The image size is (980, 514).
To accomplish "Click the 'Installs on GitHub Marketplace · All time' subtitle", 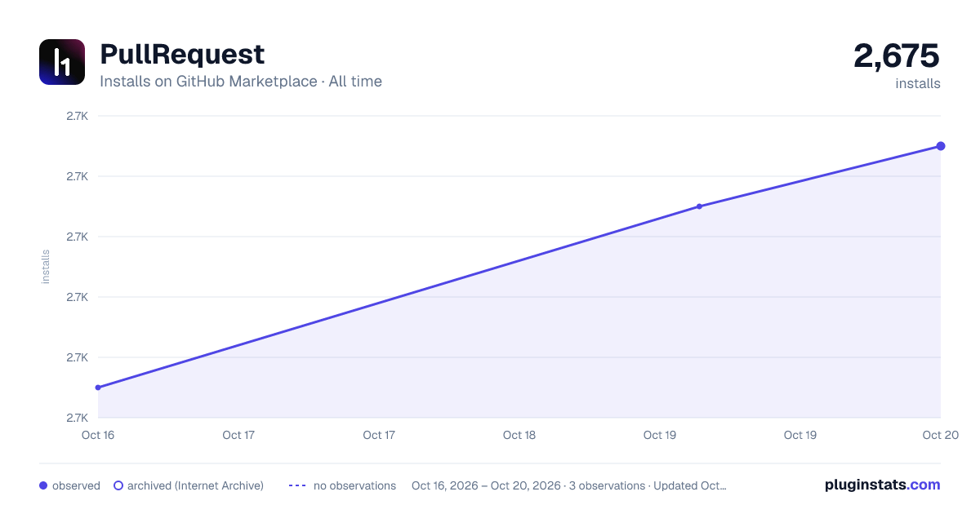I will (x=241, y=82).
